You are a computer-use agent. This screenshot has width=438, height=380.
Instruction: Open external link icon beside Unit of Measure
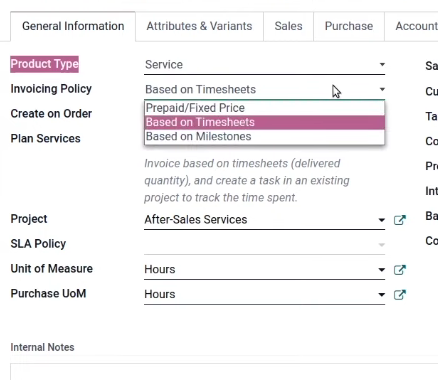coord(400,270)
